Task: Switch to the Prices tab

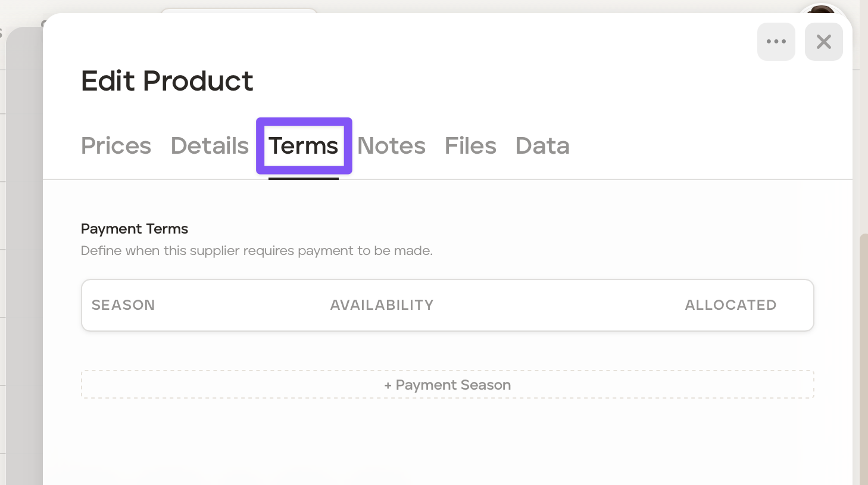Action: (x=116, y=146)
